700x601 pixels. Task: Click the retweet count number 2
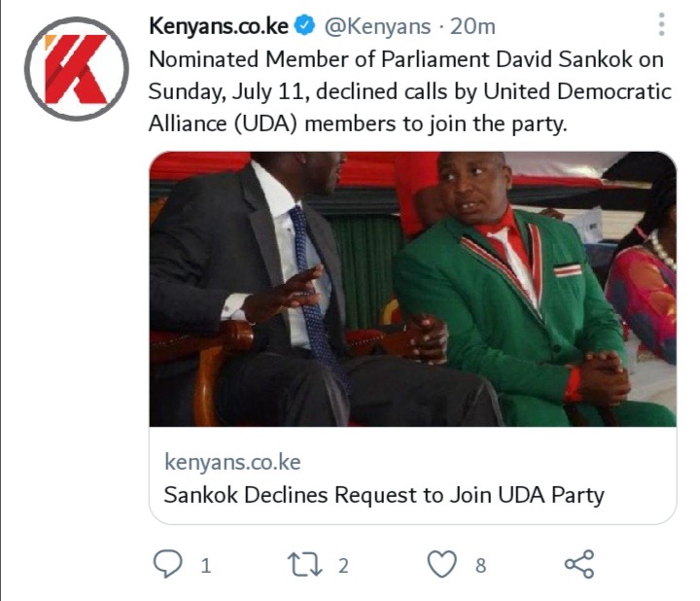click(x=343, y=566)
